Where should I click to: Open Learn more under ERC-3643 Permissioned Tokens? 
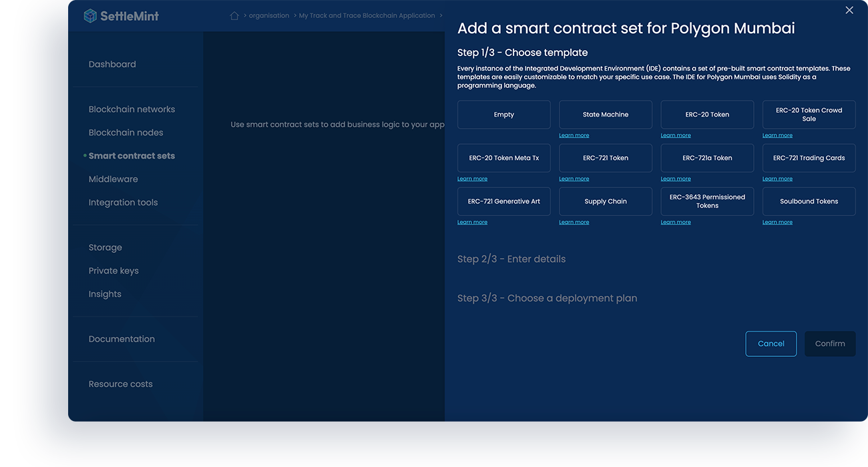[676, 221]
